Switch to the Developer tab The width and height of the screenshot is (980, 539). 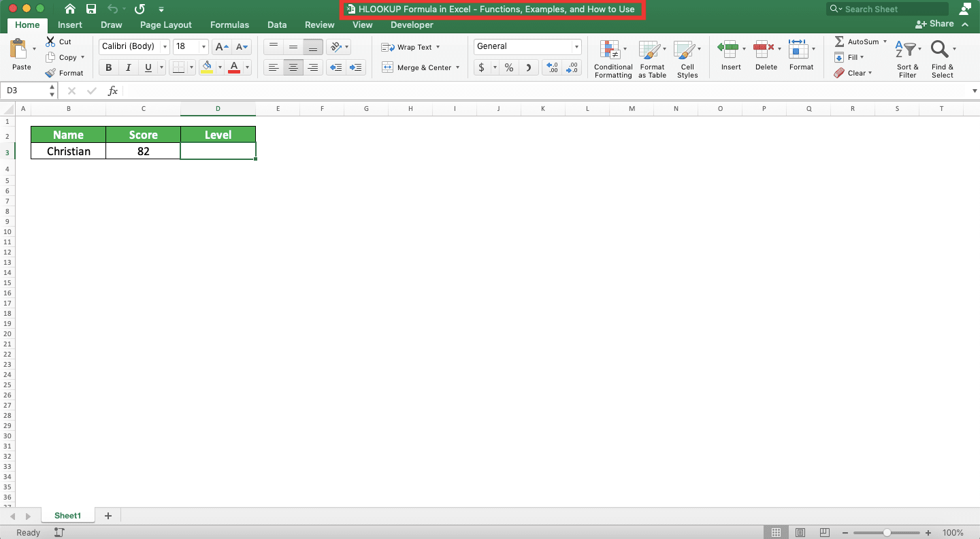tap(412, 24)
